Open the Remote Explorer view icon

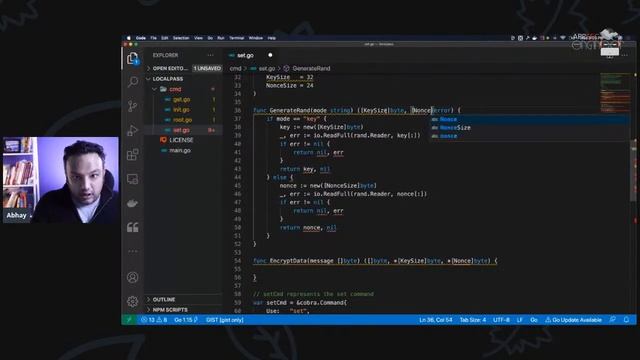click(133, 179)
